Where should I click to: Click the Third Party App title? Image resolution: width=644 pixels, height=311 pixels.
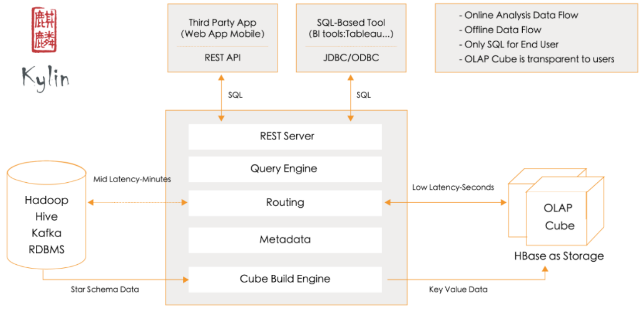pyautogui.click(x=222, y=22)
